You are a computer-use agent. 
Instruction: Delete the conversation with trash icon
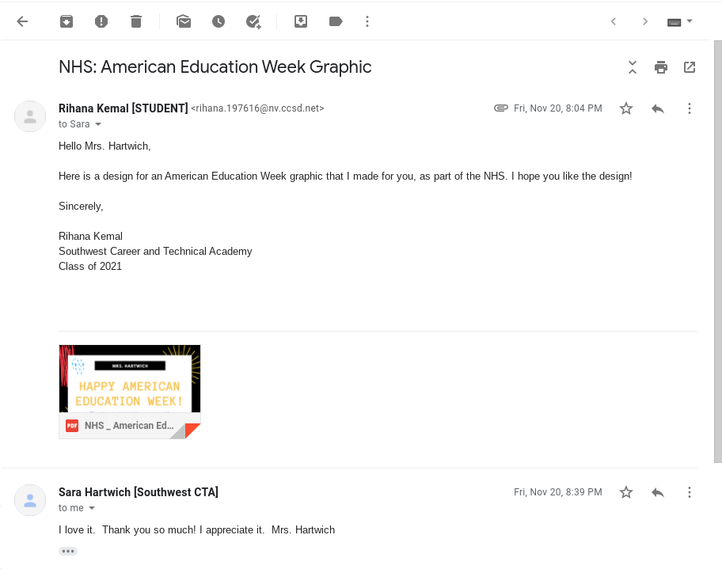pos(136,21)
